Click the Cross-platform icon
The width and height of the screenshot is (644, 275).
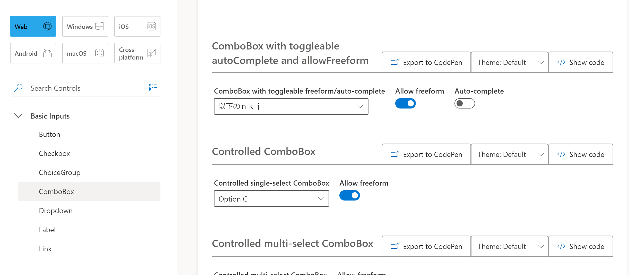point(152,53)
